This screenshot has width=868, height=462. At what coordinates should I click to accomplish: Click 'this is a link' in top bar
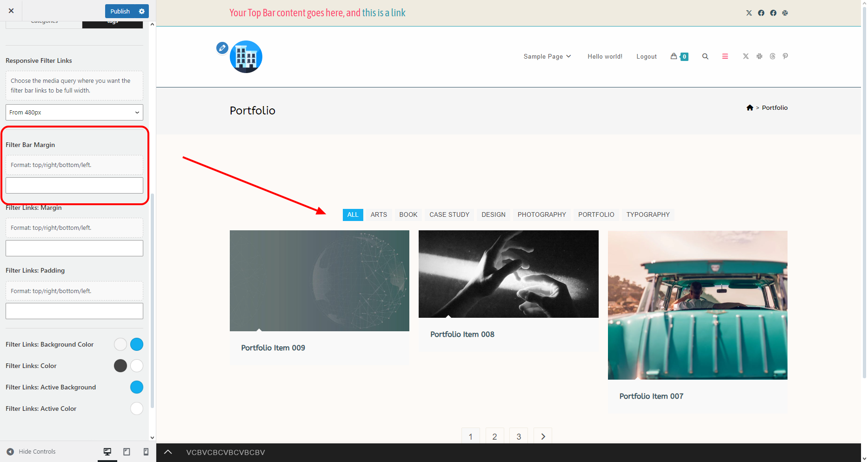[384, 13]
